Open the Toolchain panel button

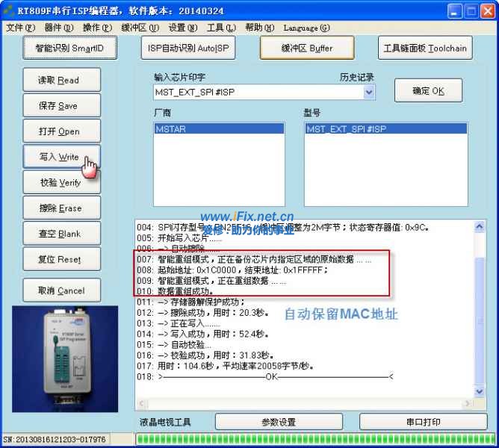point(424,49)
